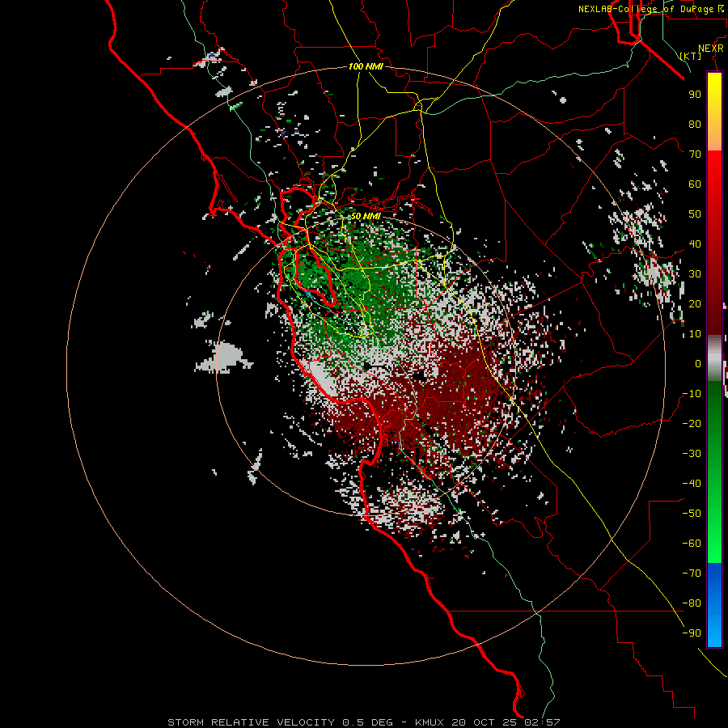728x728 pixels.
Task: Click the -50 scale label
Action: (x=692, y=514)
